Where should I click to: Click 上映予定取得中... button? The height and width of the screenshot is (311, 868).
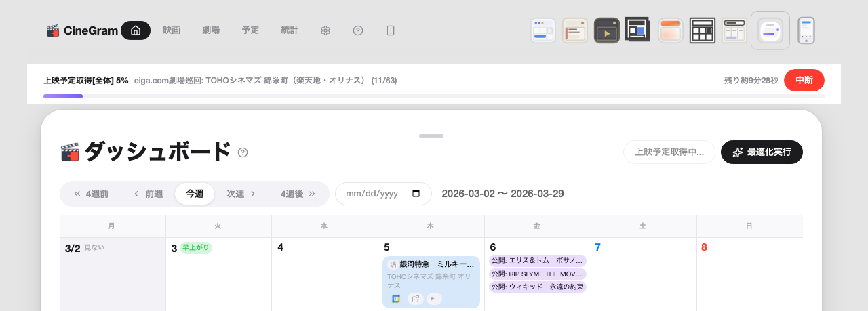tap(669, 152)
